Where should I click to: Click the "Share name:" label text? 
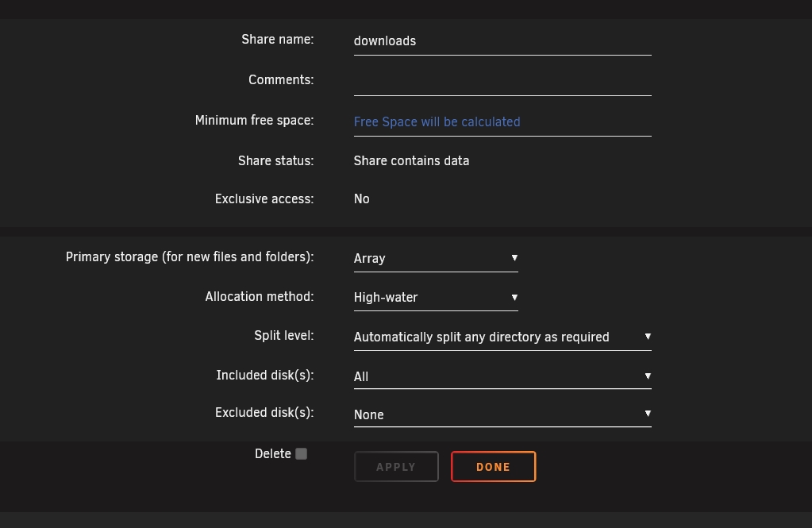click(277, 40)
